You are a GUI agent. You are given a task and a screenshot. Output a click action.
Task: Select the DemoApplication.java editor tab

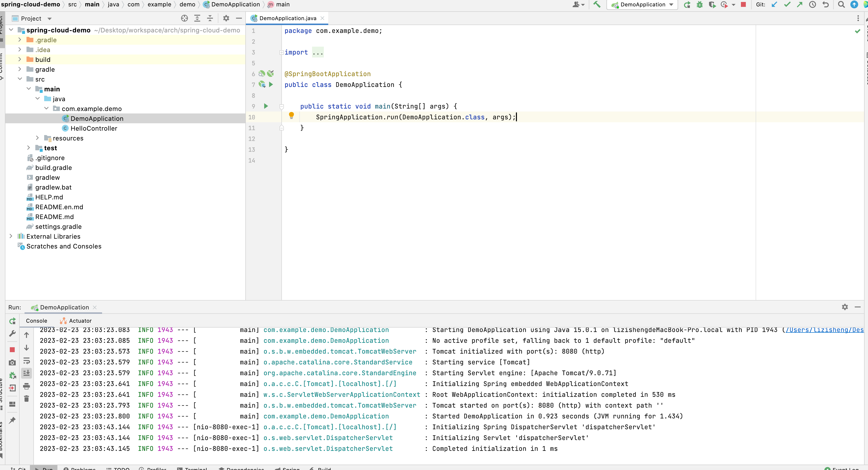tap(288, 18)
